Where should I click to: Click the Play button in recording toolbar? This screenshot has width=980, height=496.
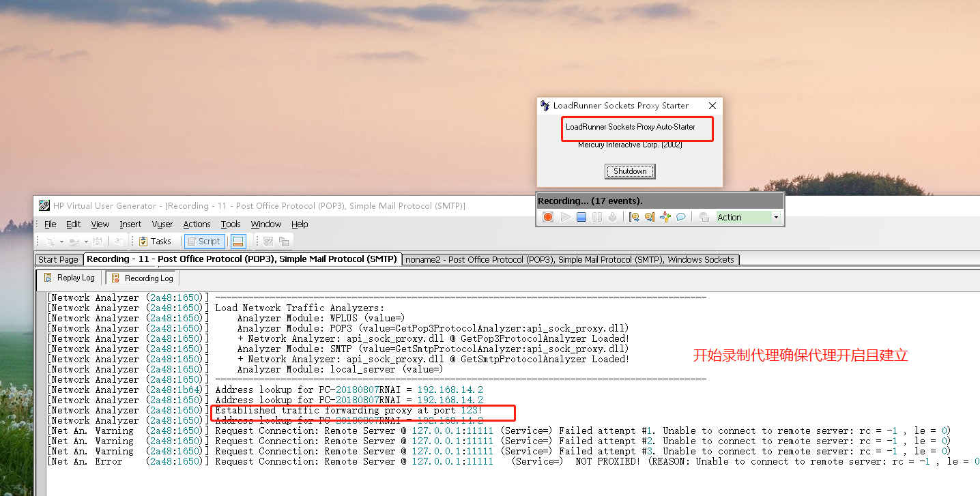pyautogui.click(x=565, y=217)
